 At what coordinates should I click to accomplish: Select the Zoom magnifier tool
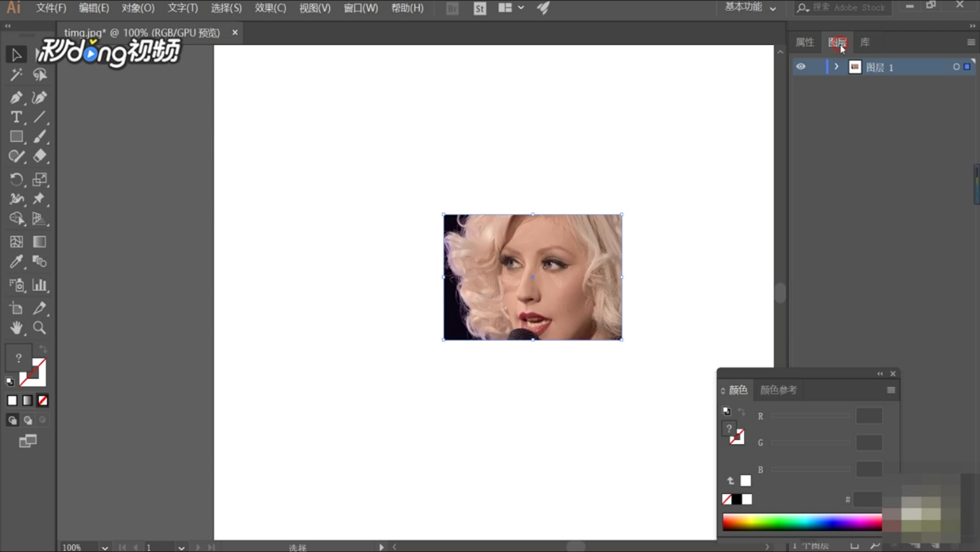[39, 328]
